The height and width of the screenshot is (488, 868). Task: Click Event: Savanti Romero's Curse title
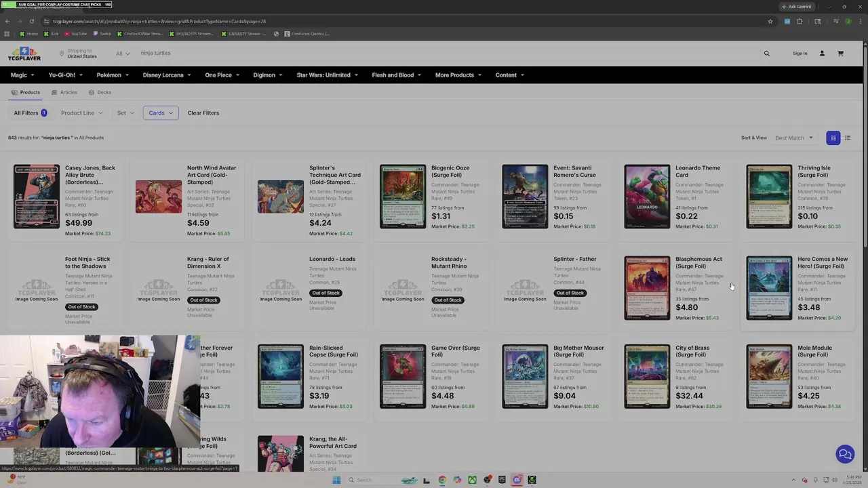point(574,171)
